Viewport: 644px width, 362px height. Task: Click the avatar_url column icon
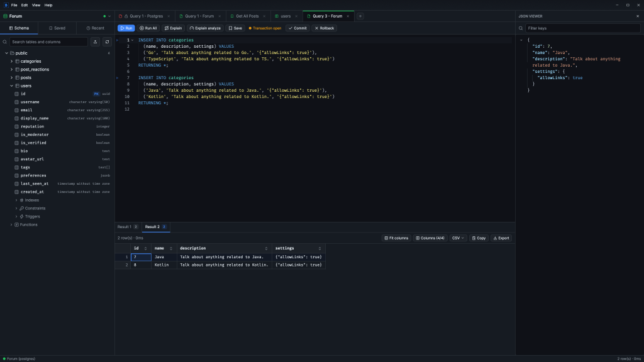(x=16, y=159)
